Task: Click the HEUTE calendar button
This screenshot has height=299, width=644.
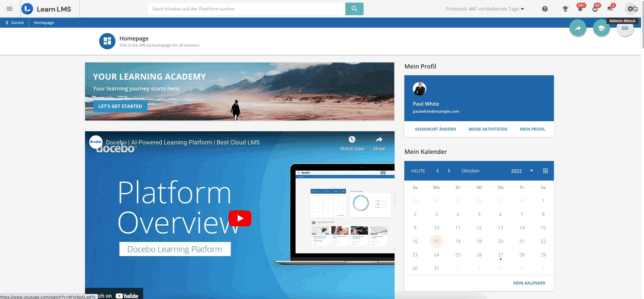Action: coord(418,171)
